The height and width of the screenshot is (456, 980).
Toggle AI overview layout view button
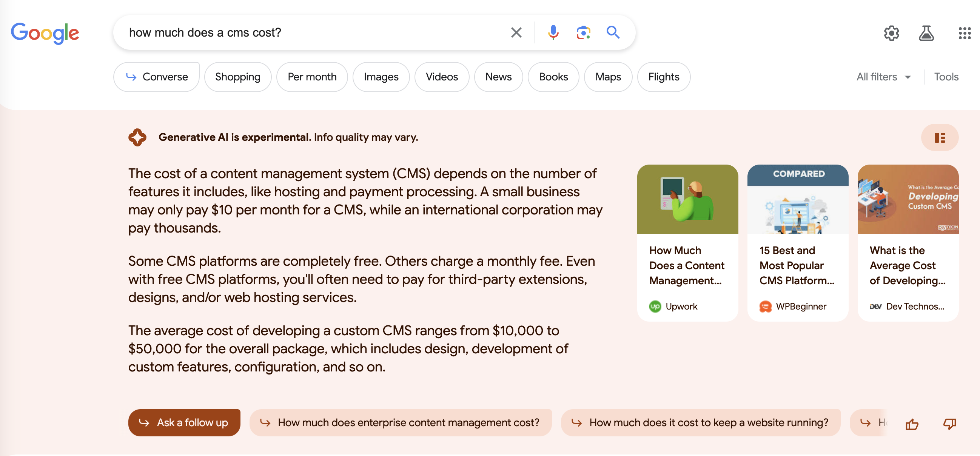pyautogui.click(x=939, y=138)
